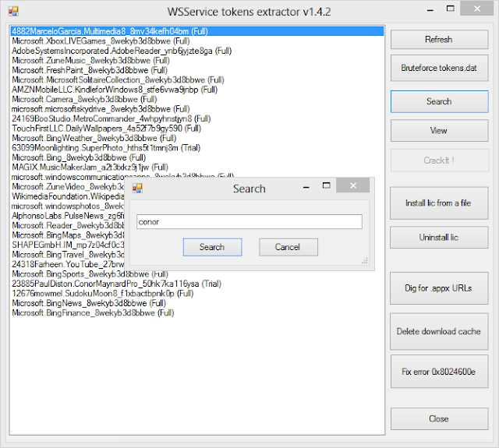Click the Close button at bottom right

click(440, 418)
